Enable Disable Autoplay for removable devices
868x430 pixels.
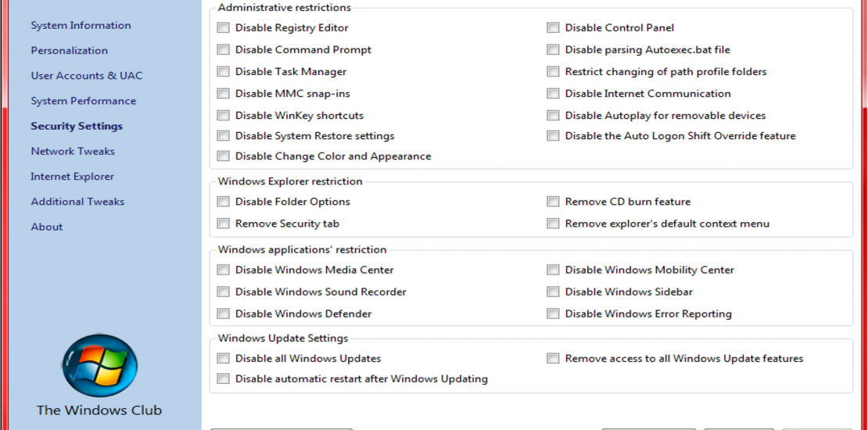(553, 116)
